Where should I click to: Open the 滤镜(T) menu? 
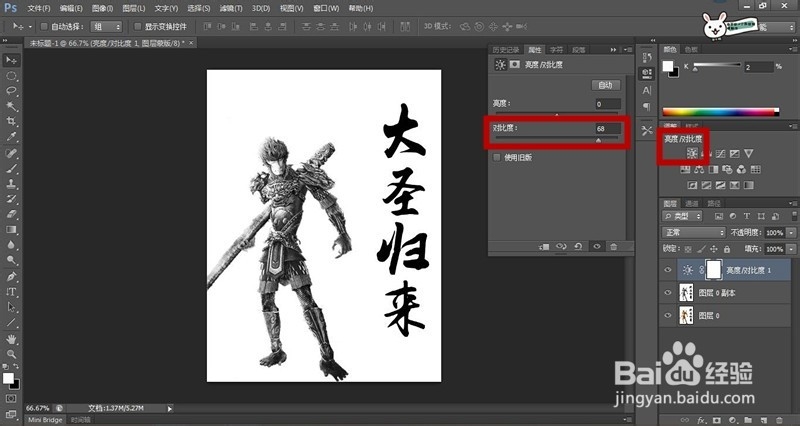(x=231, y=8)
